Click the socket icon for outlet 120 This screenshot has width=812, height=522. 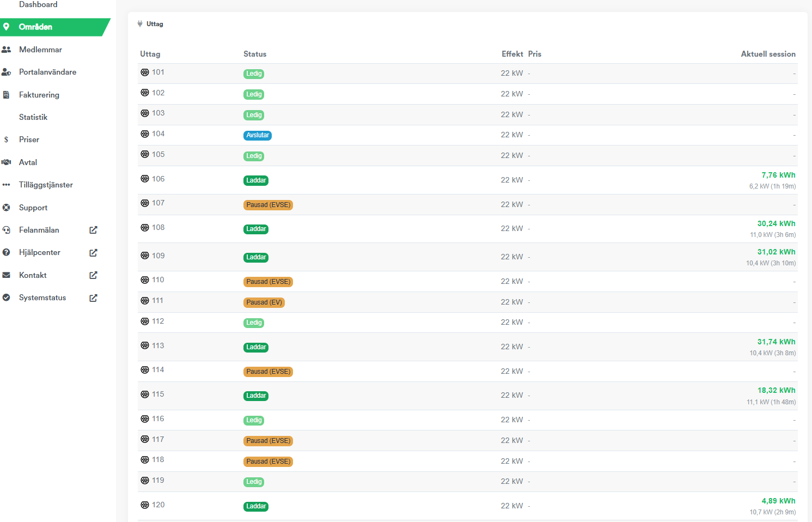point(145,505)
